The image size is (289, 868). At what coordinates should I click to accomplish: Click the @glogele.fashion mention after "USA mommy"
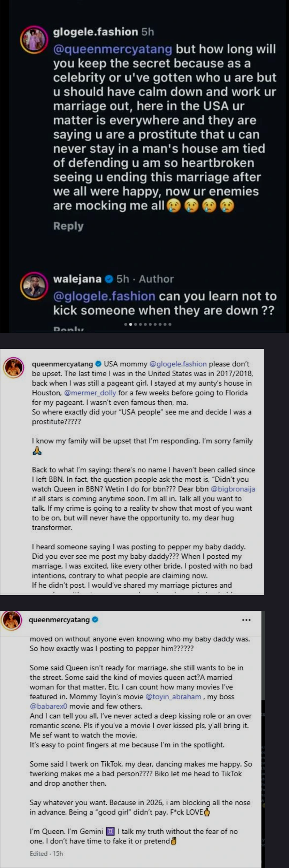click(178, 364)
